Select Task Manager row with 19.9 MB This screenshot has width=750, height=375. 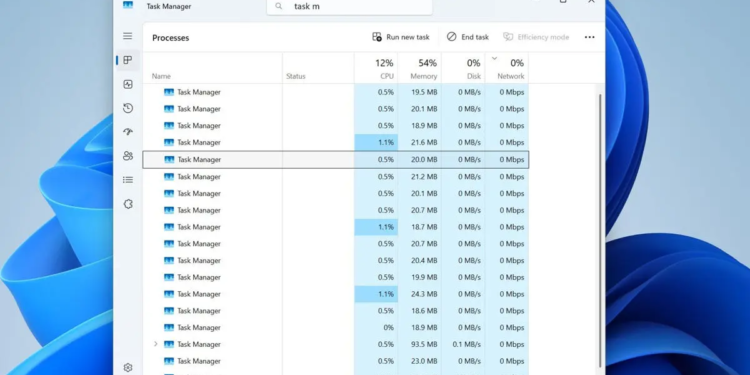tap(336, 277)
